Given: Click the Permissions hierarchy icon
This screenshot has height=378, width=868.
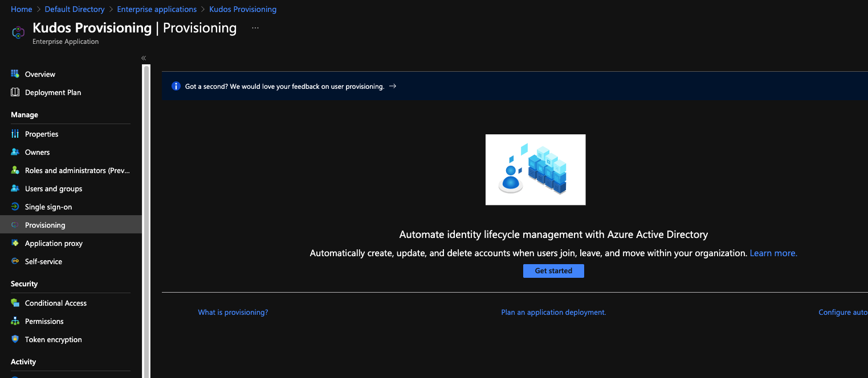Looking at the screenshot, I should [15, 321].
